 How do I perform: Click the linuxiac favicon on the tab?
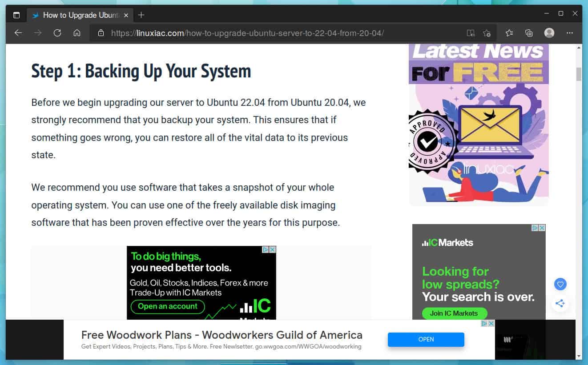[36, 15]
